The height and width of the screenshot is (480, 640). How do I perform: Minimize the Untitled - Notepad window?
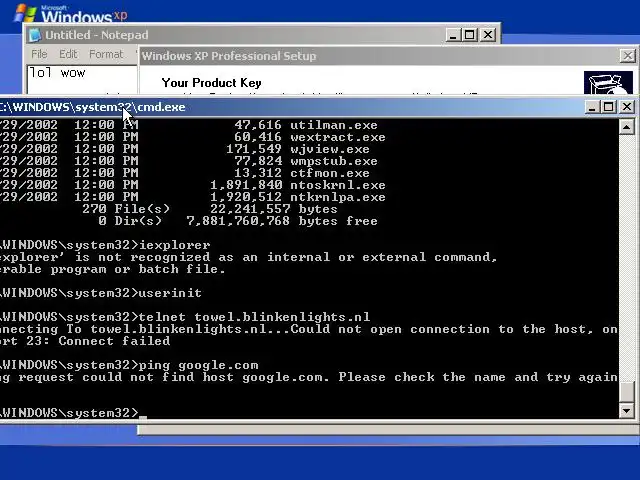pyautogui.click(x=452, y=35)
